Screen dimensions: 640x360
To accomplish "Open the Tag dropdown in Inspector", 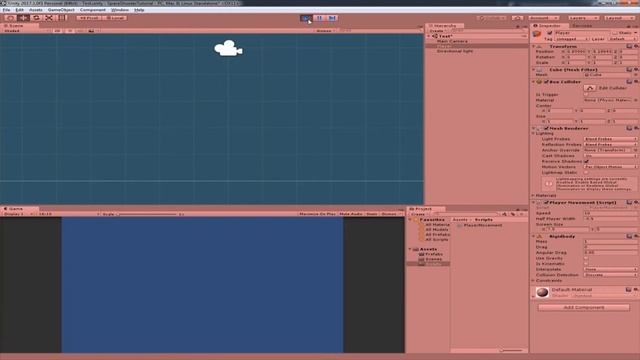I will tap(571, 39).
